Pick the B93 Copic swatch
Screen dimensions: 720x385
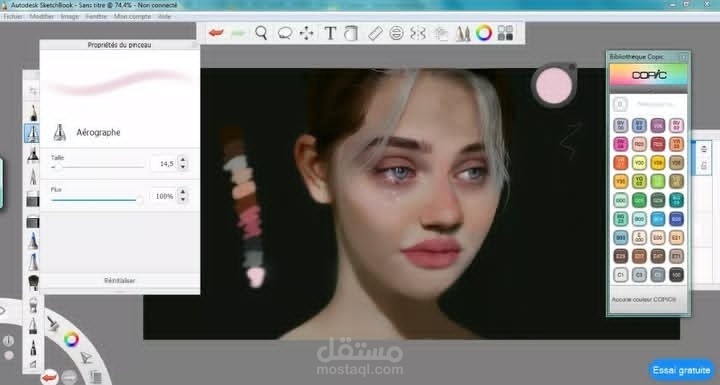(620, 237)
